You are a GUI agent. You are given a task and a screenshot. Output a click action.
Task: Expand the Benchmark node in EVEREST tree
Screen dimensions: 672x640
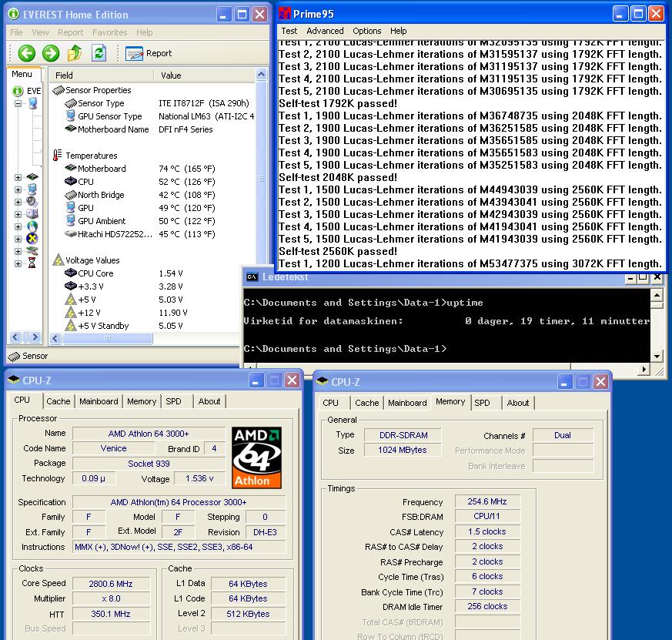18,263
